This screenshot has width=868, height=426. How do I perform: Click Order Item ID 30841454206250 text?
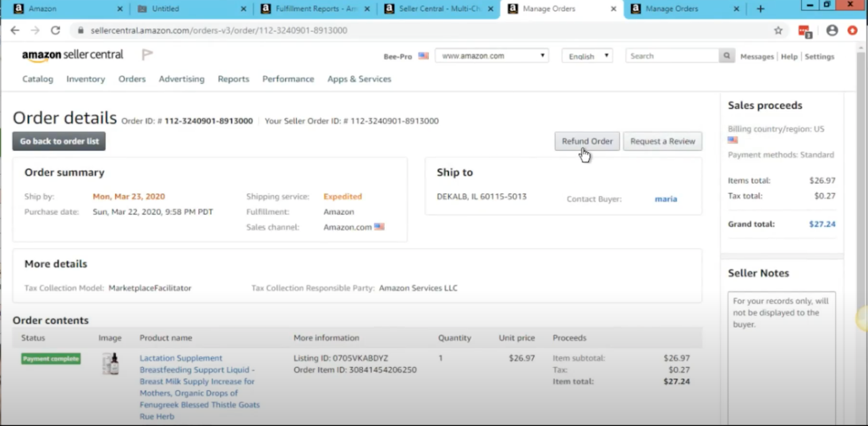coord(355,370)
